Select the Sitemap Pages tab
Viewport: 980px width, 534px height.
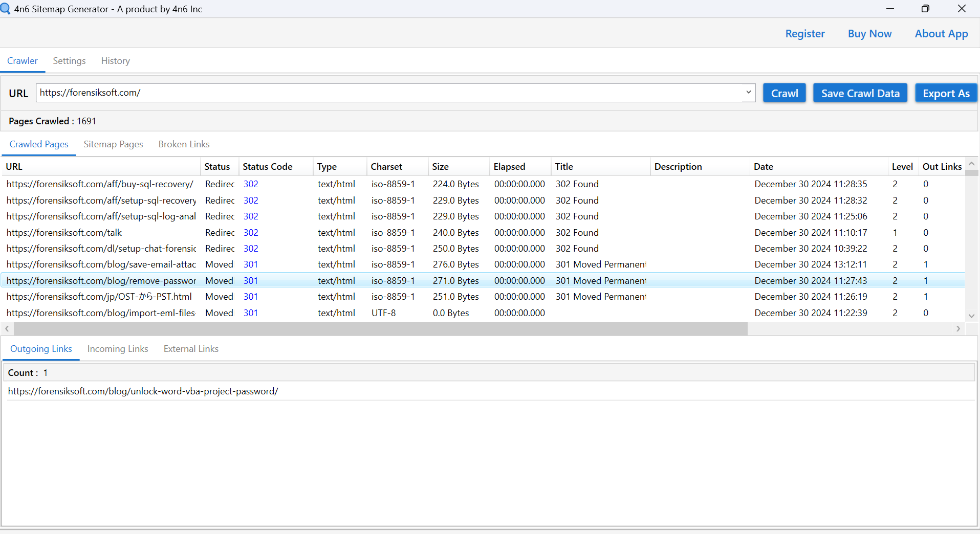[x=113, y=144]
